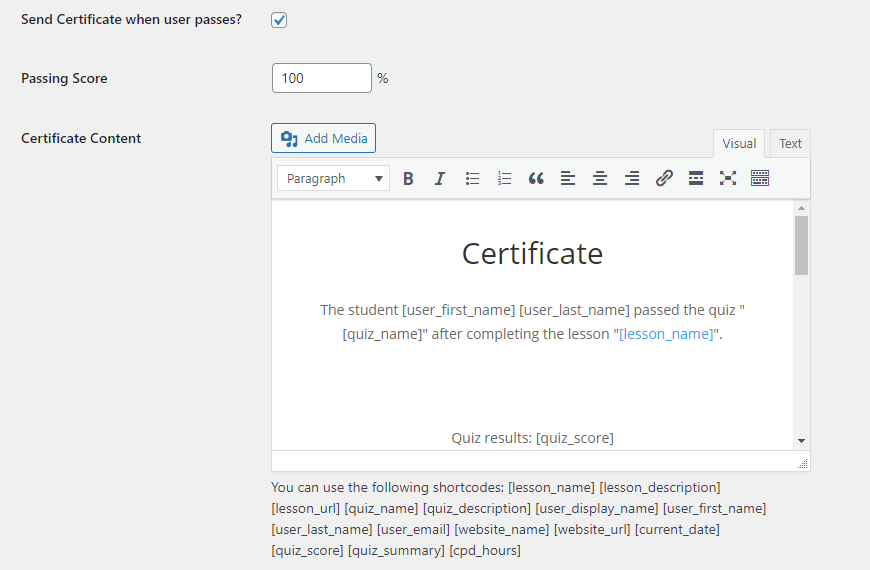Align text center
This screenshot has width=870, height=570.
600,179
